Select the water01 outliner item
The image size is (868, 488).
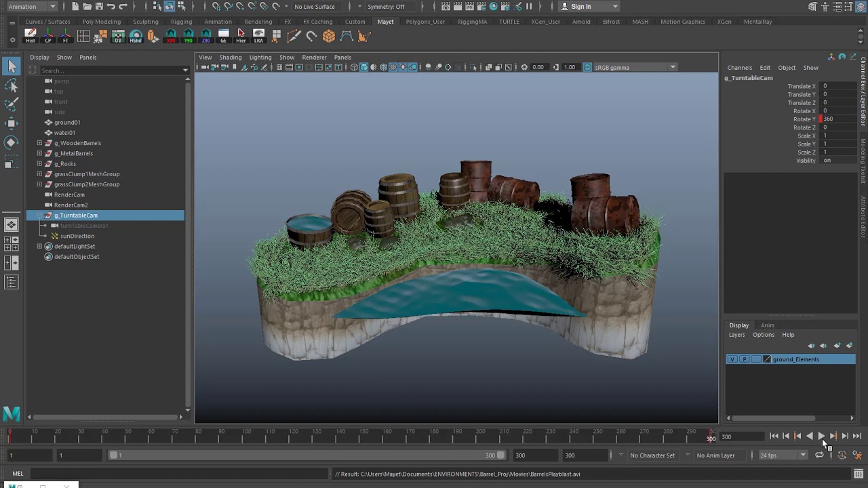pyautogui.click(x=64, y=133)
